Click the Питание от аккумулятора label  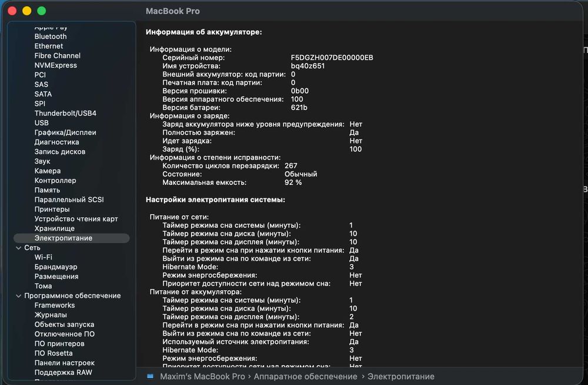tap(196, 292)
